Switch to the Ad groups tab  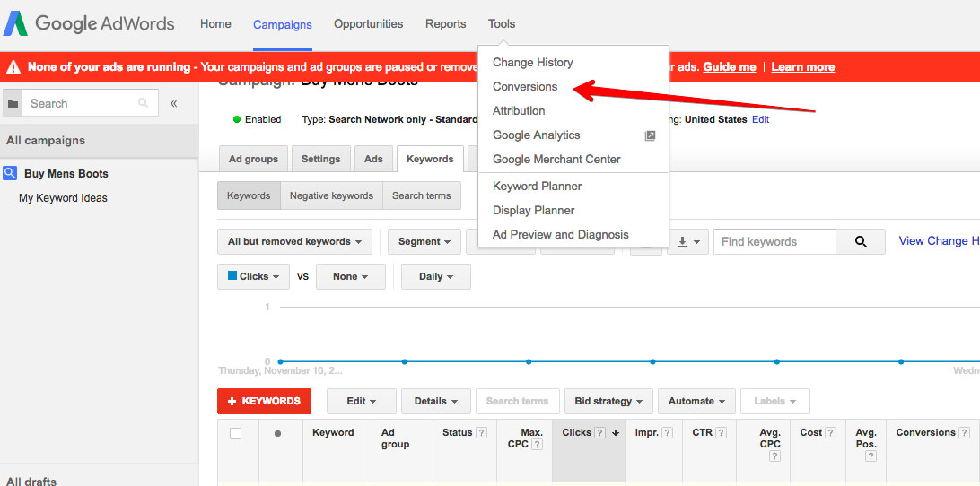click(253, 159)
